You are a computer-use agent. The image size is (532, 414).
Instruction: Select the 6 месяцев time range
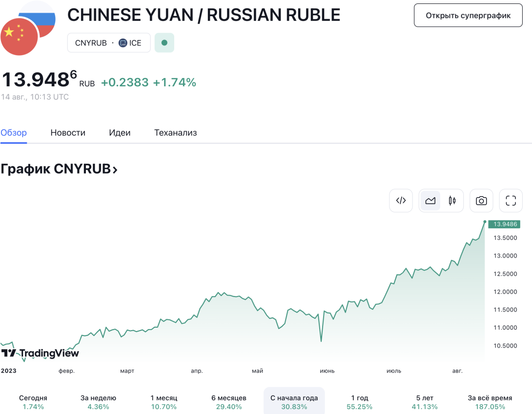click(x=229, y=402)
